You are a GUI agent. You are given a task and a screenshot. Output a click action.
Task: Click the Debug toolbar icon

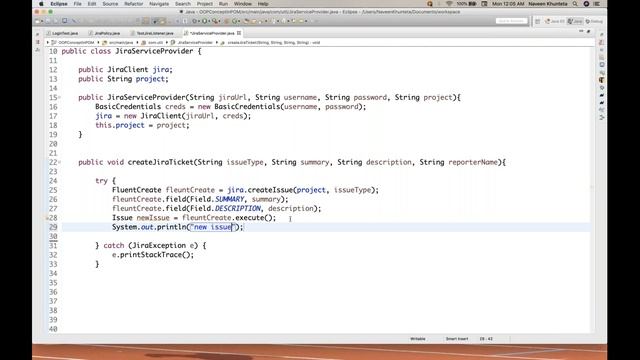pyautogui.click(x=195, y=21)
